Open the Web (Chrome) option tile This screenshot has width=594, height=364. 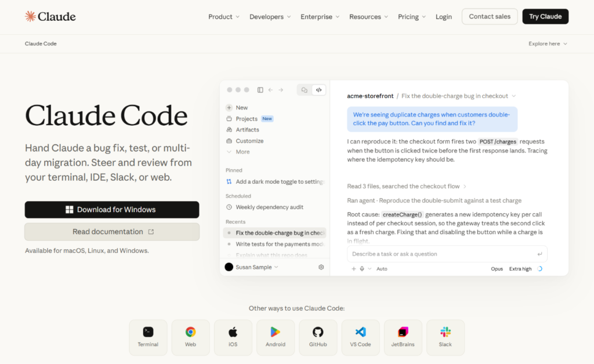coord(190,337)
